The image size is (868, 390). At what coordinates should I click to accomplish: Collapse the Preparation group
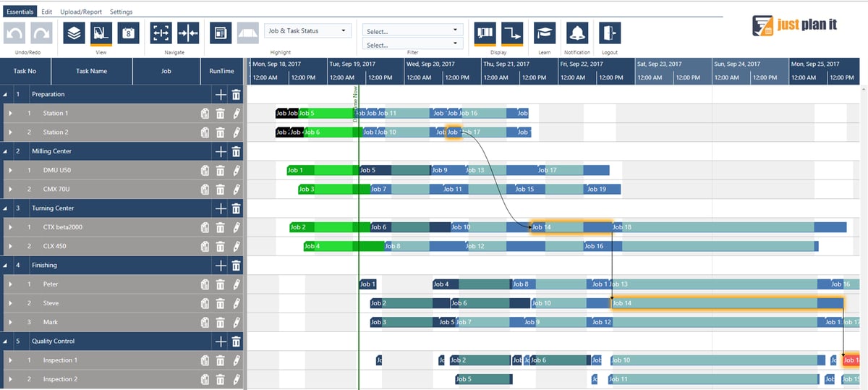tap(5, 94)
